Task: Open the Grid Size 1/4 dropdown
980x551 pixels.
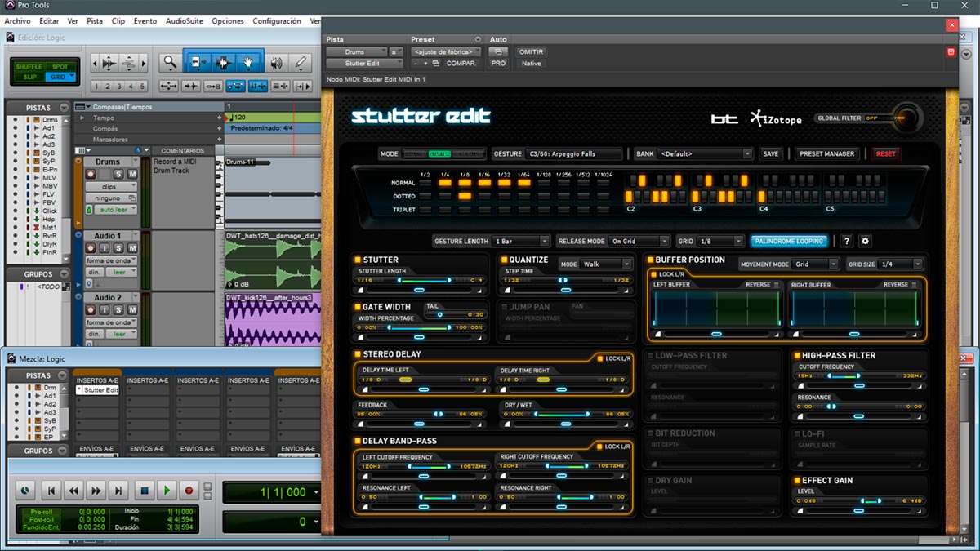Action: click(x=901, y=264)
